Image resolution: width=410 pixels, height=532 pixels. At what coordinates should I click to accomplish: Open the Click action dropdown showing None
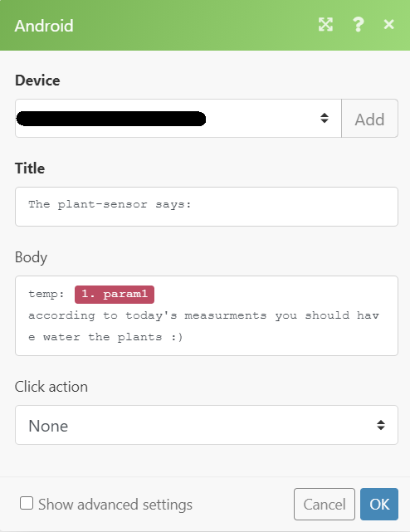point(207,425)
